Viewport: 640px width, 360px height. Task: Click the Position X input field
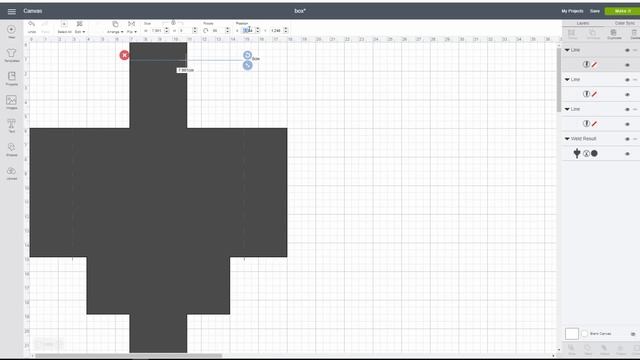(248, 31)
